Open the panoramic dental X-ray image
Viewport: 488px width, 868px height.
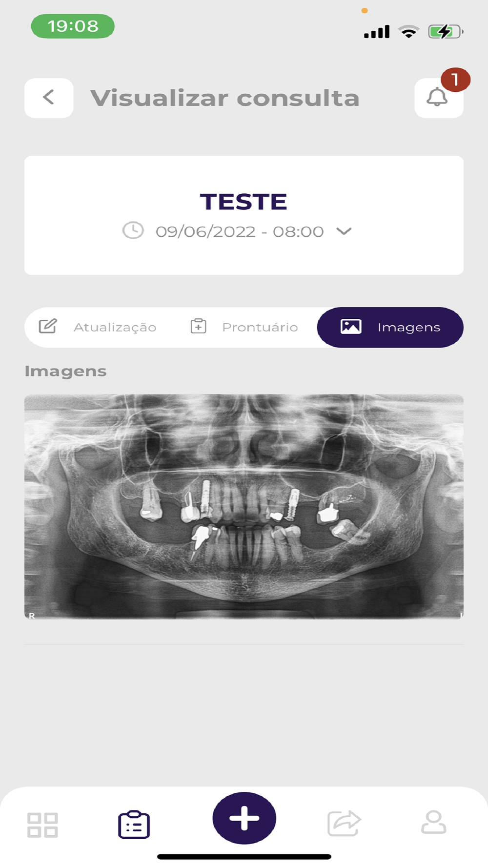(x=244, y=507)
